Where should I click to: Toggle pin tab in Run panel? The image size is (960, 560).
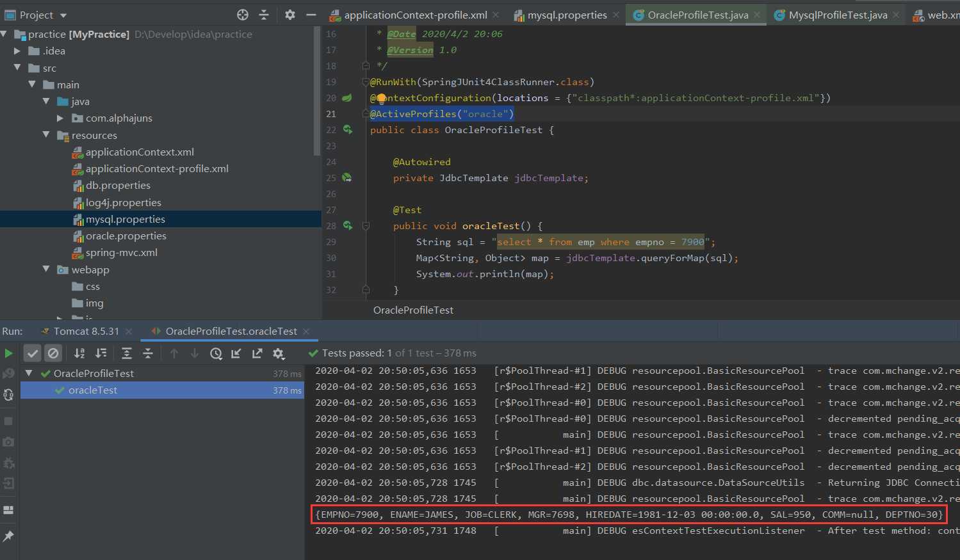[x=8, y=536]
